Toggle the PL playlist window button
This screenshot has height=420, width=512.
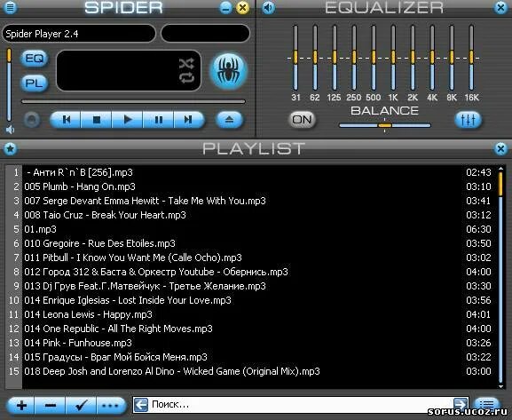point(35,83)
